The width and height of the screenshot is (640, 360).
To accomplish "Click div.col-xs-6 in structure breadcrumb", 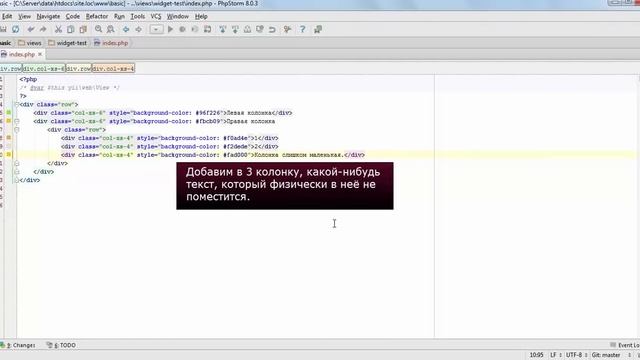I will click(x=44, y=69).
